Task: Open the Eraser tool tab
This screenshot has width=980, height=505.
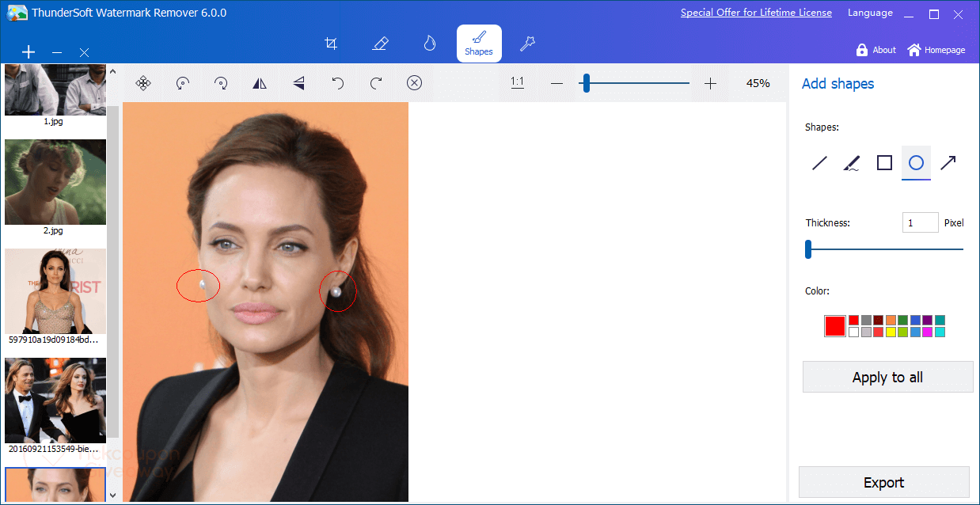Action: [379, 44]
